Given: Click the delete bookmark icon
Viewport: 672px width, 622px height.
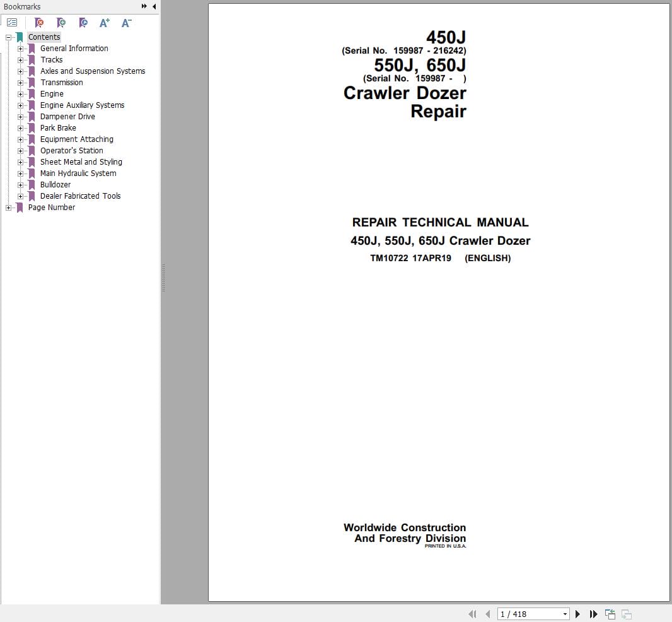Looking at the screenshot, I should [x=39, y=23].
